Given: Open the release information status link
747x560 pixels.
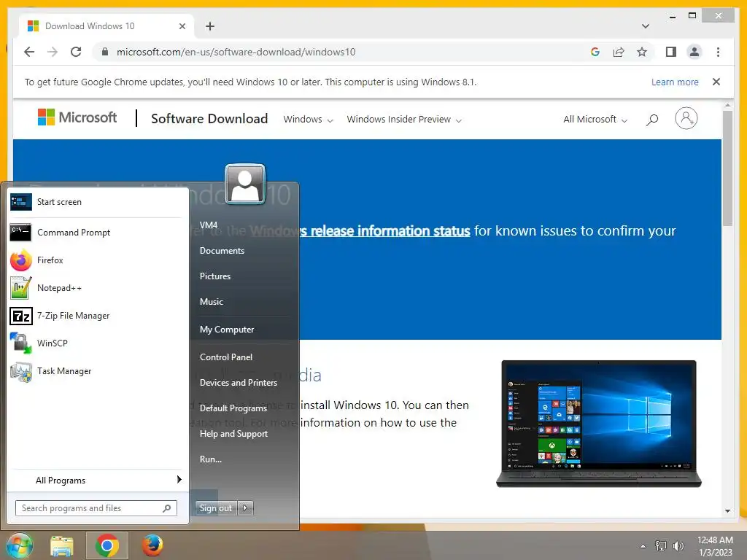Looking at the screenshot, I should (x=360, y=231).
